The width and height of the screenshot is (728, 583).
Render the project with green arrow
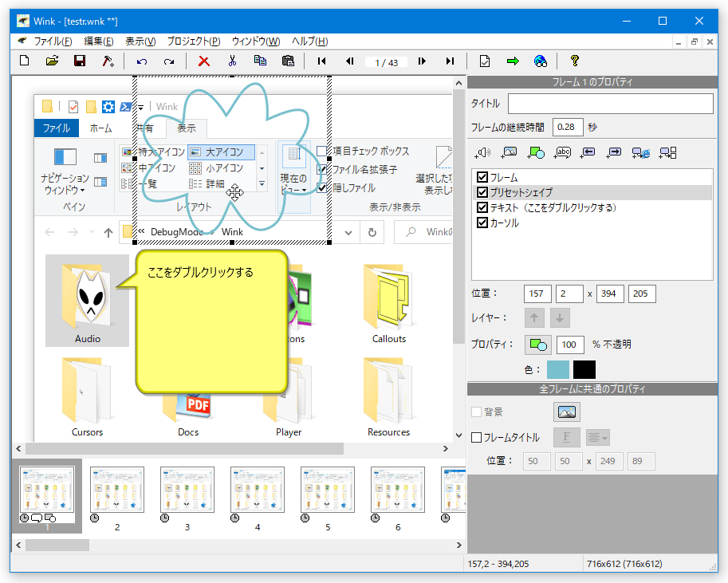click(513, 61)
